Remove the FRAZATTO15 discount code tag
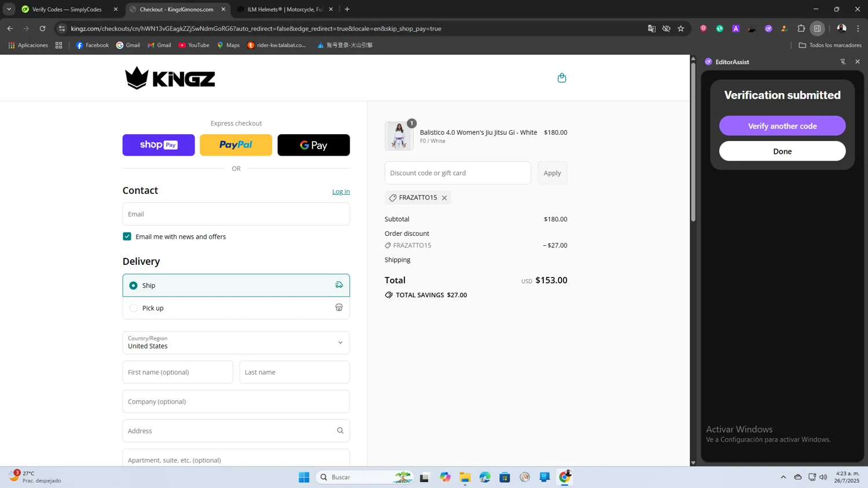 point(444,198)
